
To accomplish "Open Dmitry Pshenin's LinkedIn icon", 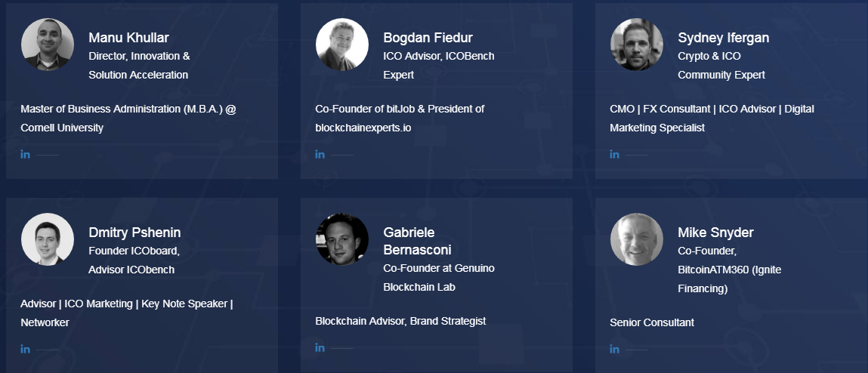I will [x=26, y=349].
